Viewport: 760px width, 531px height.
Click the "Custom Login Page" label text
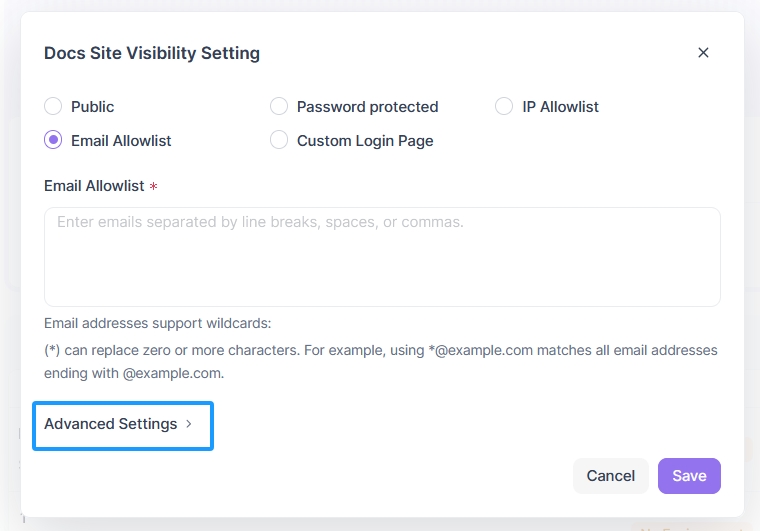point(365,141)
